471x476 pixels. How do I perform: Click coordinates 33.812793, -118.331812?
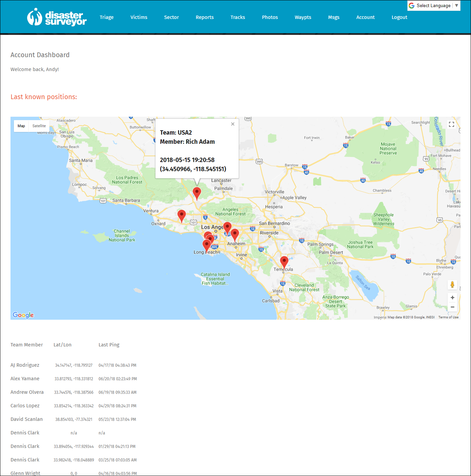(x=74, y=379)
